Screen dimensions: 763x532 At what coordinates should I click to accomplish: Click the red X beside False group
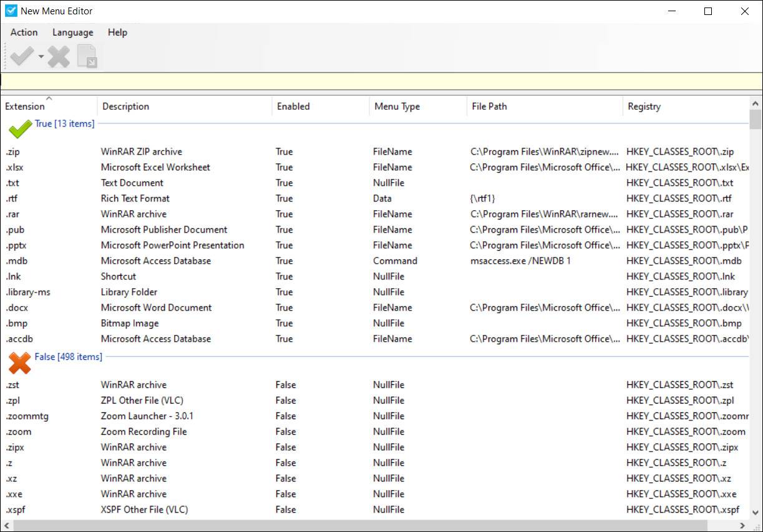(x=19, y=362)
